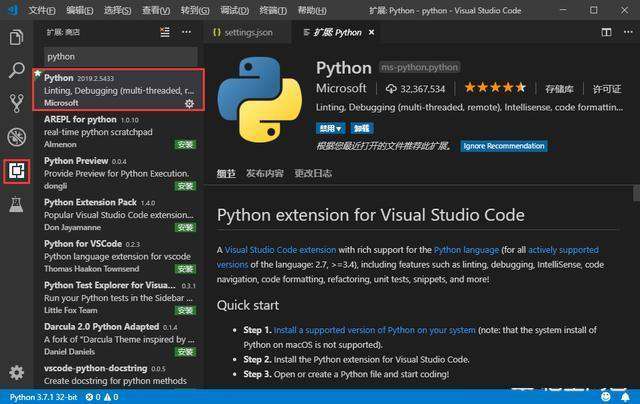
Task: Open the 文件(F) menu
Action: coord(42,10)
